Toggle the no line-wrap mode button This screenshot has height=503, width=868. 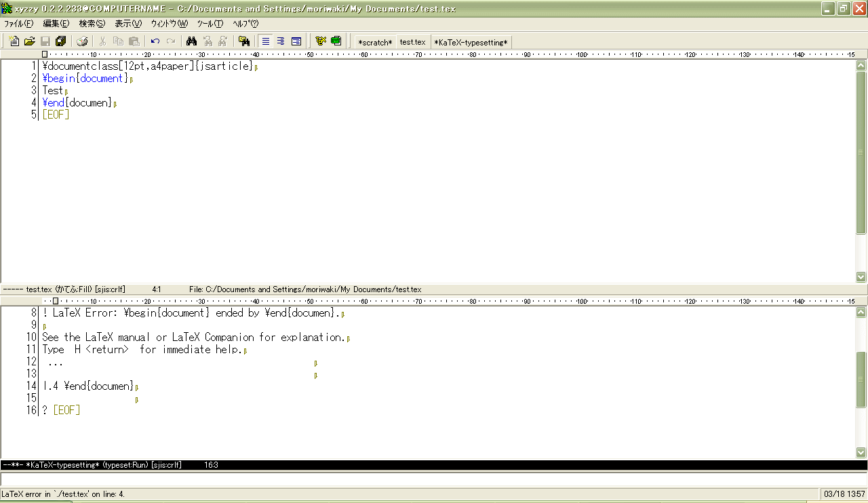pyautogui.click(x=266, y=41)
